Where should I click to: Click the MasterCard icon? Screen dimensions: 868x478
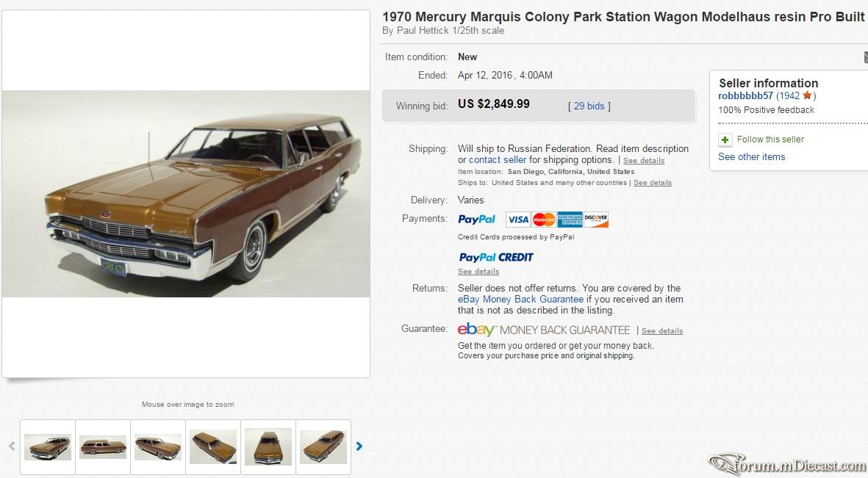coord(544,220)
